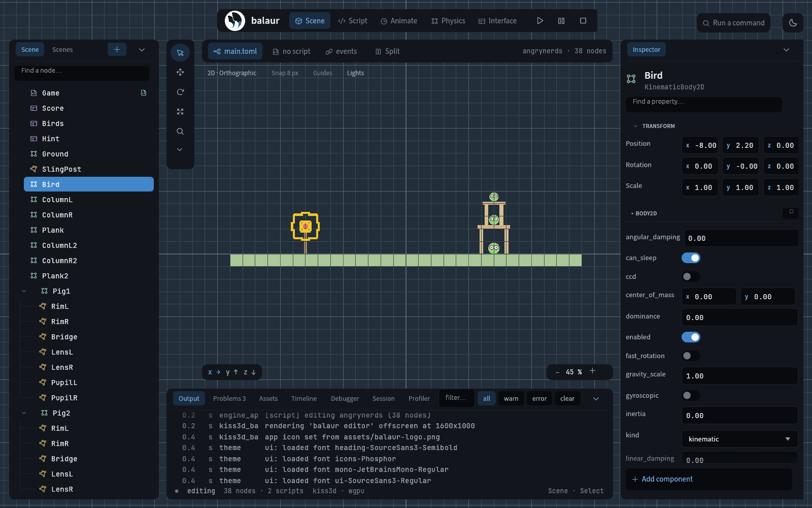Open the kind kinematic dropdown
Screen dimensions: 812x508
pos(739,439)
